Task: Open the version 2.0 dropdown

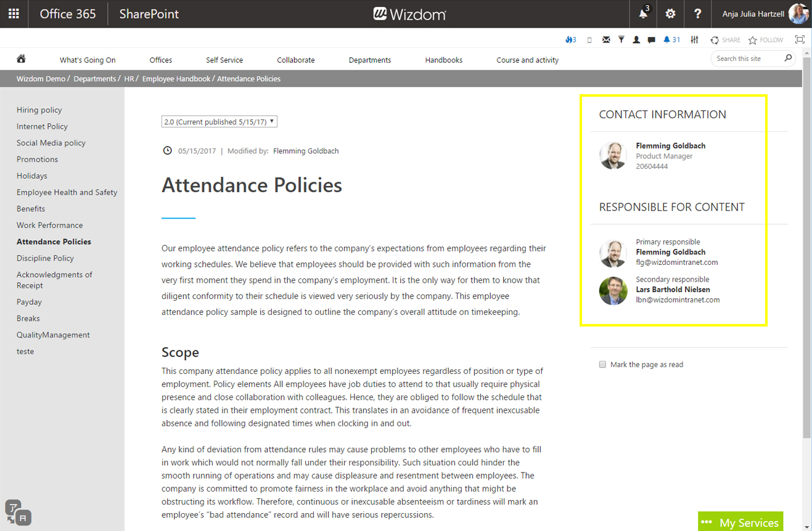Action: tap(219, 122)
